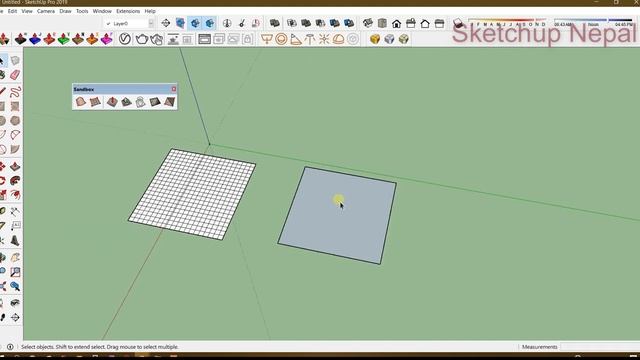
Task: Click V-Ray lock camera orientation icon
Action: 247,39
